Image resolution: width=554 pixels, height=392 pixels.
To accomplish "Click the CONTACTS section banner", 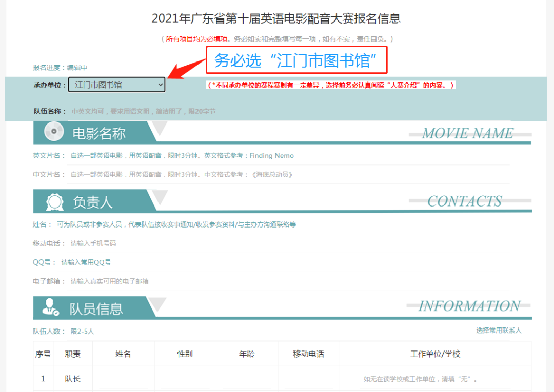I will (465, 201).
